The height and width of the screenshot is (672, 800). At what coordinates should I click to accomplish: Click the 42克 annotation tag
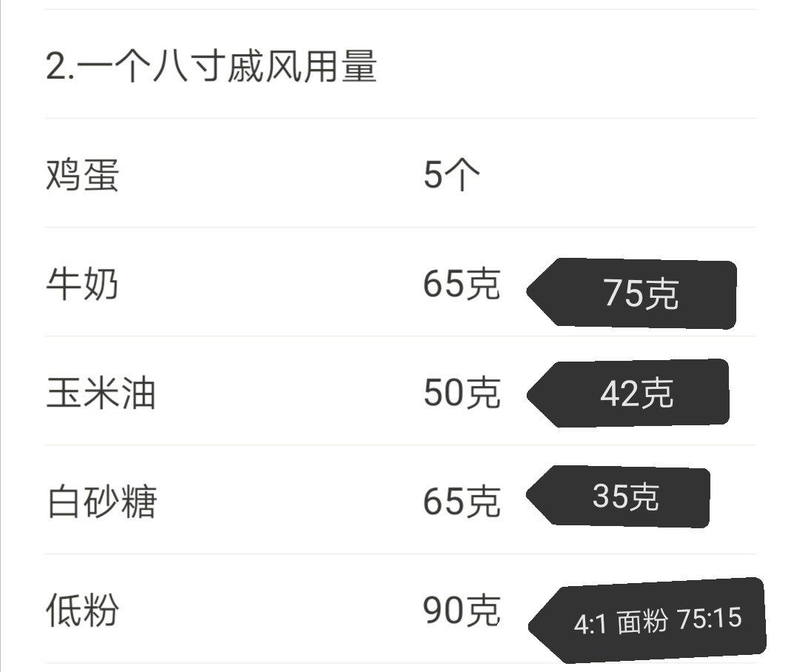click(628, 393)
